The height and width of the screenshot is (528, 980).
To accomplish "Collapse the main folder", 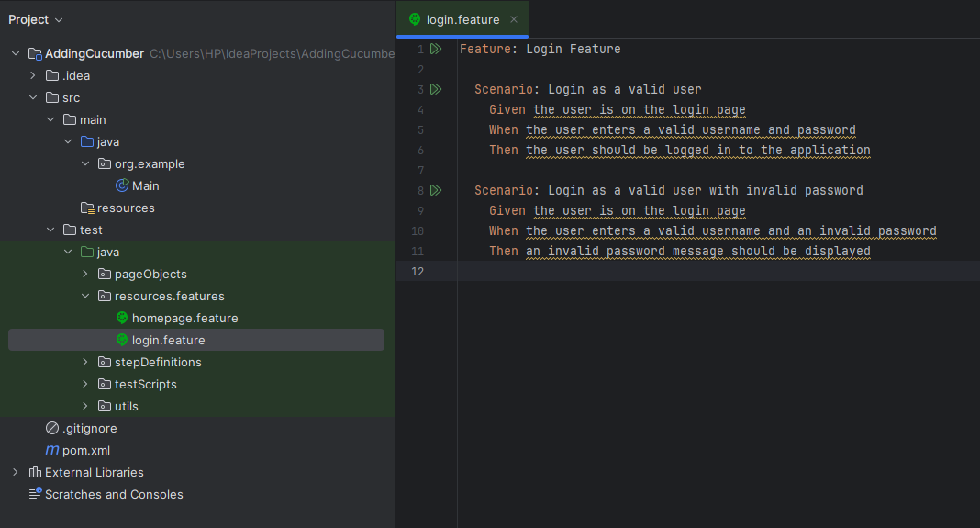I will point(50,119).
